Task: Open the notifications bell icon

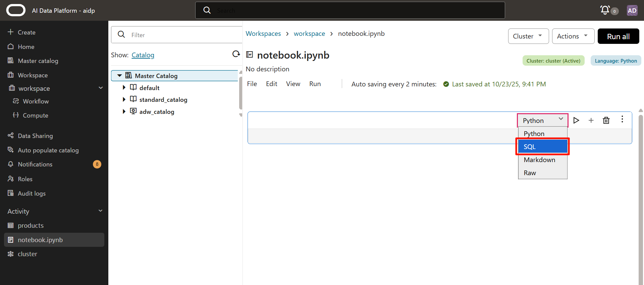Action: [605, 10]
